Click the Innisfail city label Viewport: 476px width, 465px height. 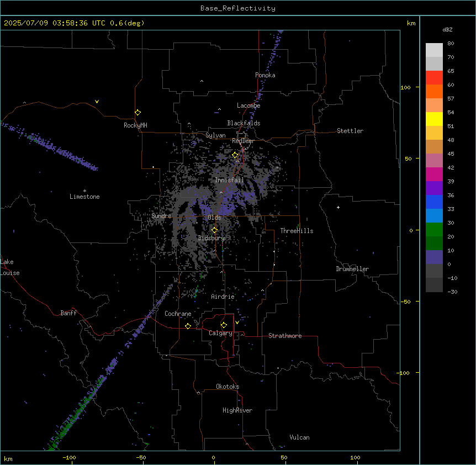pos(229,180)
